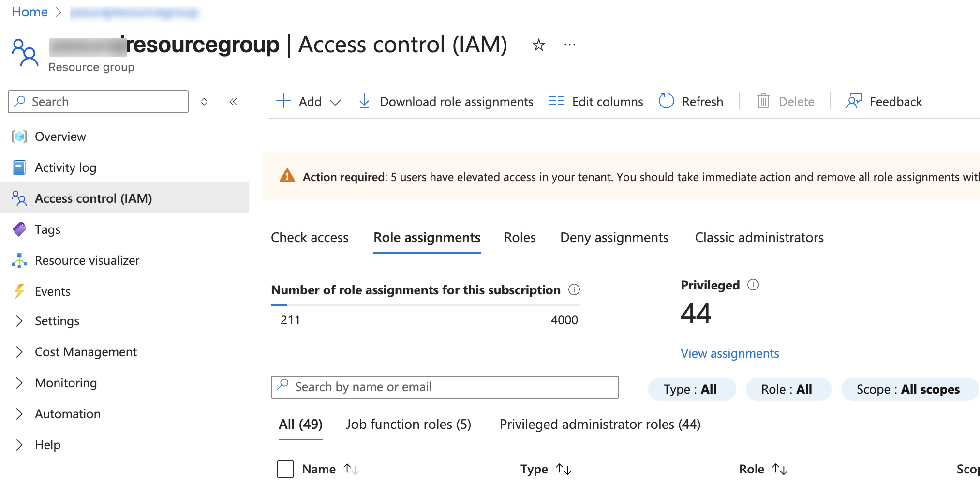This screenshot has height=486, width=980.
Task: Select the Role assignments tab
Action: 427,238
